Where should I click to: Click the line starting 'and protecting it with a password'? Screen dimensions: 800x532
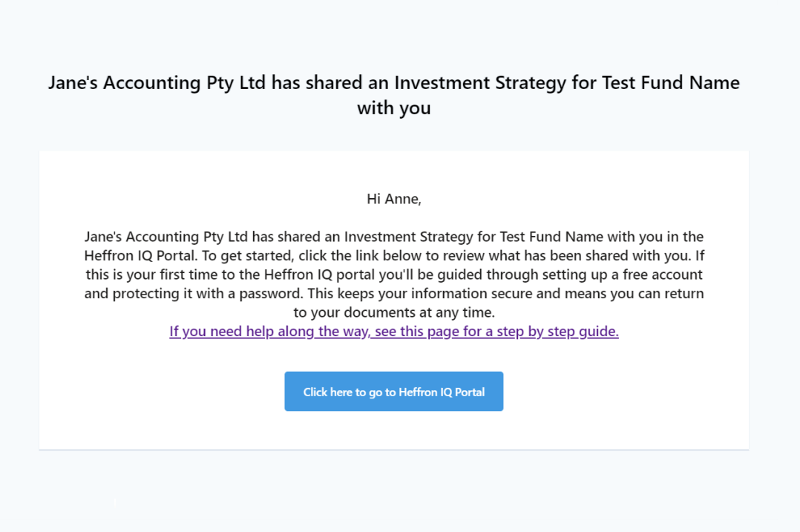point(394,294)
